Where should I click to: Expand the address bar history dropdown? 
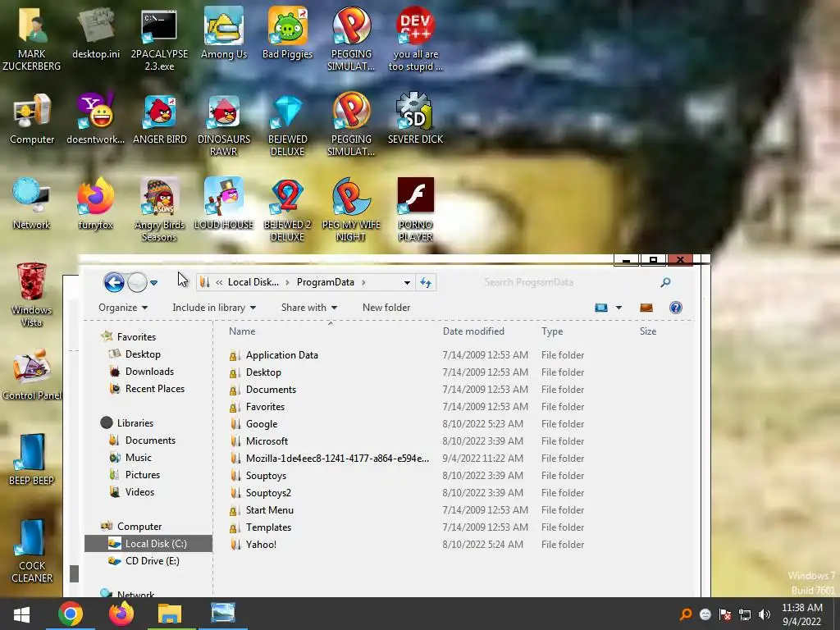[407, 282]
